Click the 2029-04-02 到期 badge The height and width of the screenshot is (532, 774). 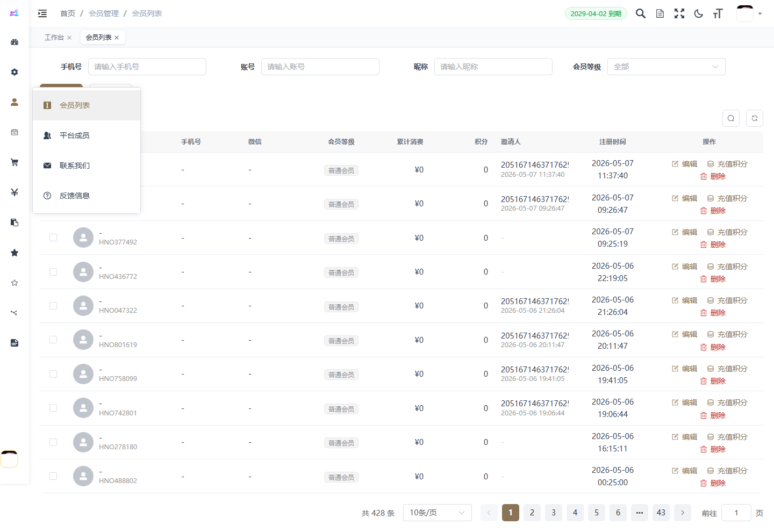[x=596, y=13]
